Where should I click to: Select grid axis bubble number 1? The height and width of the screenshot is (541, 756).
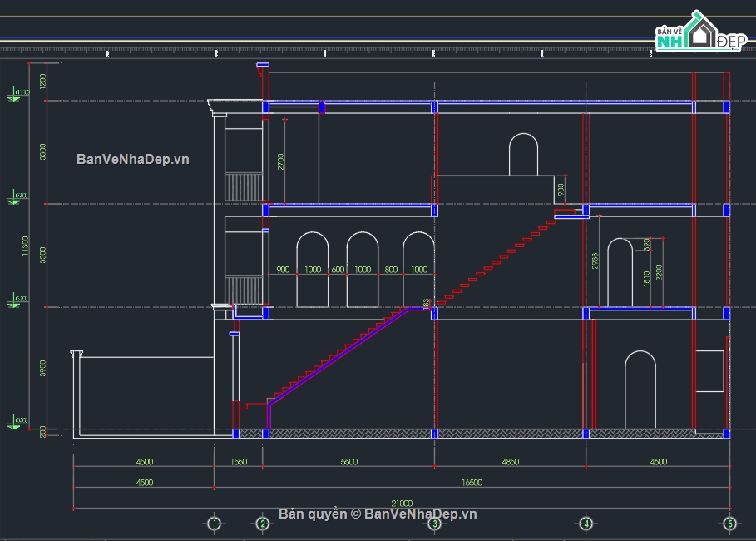coord(214,524)
